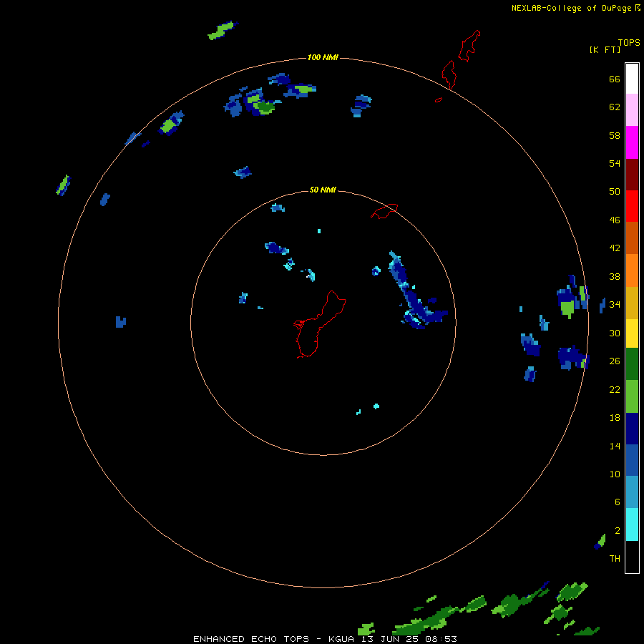
Task: Click the red island outline on the 50 NMI ring
Action: (384, 210)
